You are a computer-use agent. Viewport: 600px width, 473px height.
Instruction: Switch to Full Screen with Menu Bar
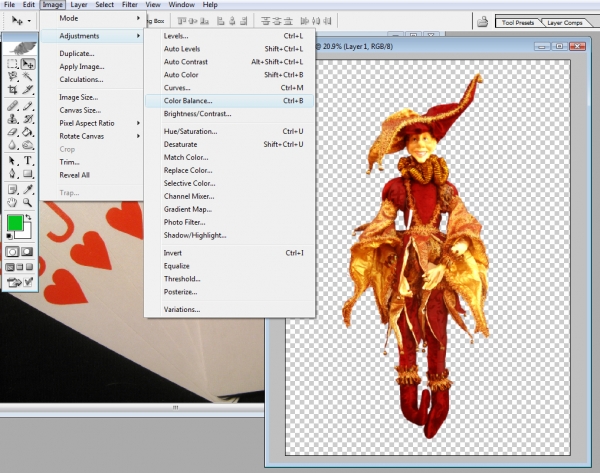coord(20,267)
